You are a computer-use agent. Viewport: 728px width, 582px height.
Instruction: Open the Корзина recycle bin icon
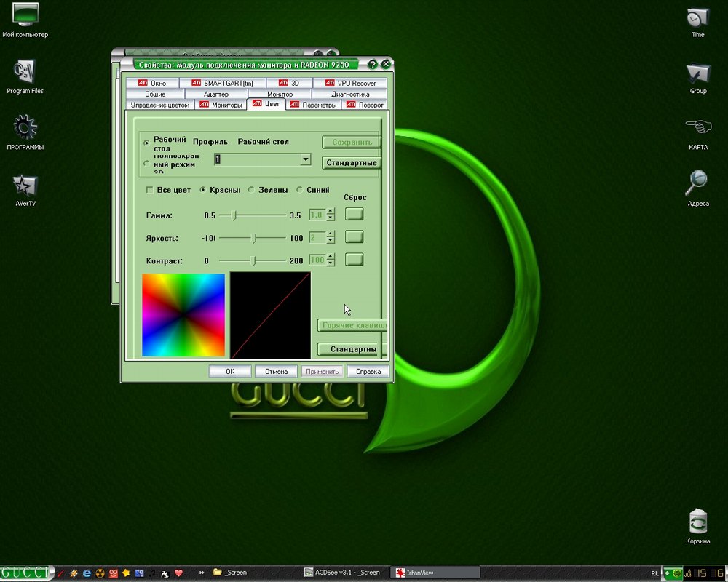point(697,522)
